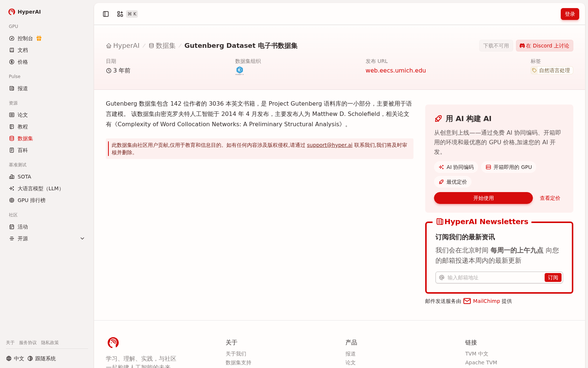Click the sparkle icon beside 大语言模型
Viewport: 588px width, 368px height.
(x=12, y=188)
